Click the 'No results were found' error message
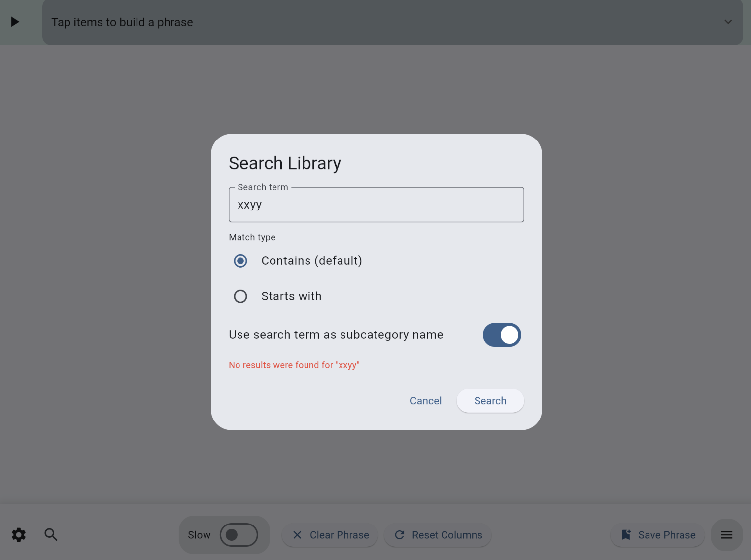The height and width of the screenshot is (560, 751). 294,365
